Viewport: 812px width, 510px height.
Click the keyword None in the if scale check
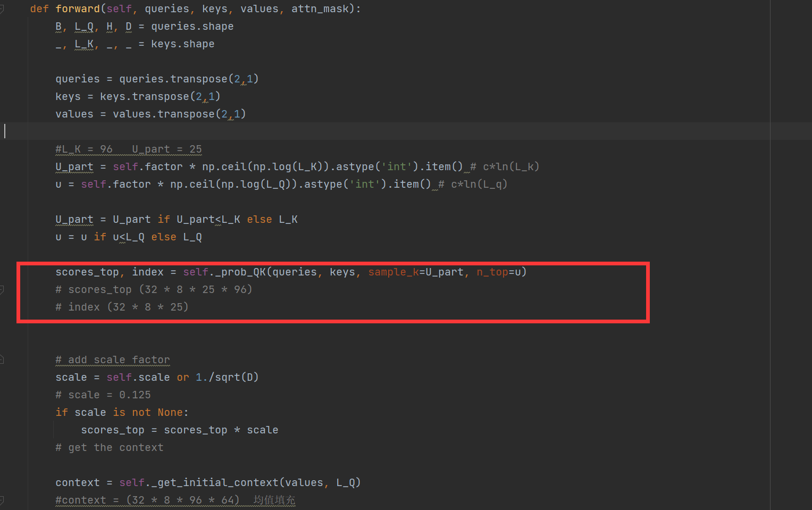170,412
